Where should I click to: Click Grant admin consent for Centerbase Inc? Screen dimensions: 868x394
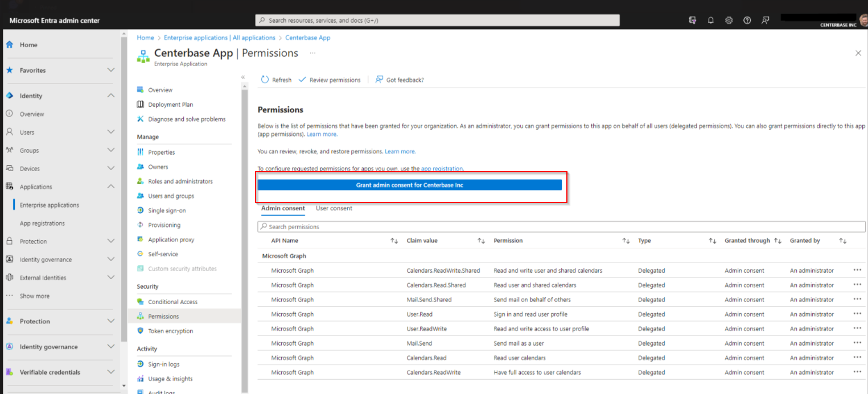410,185
